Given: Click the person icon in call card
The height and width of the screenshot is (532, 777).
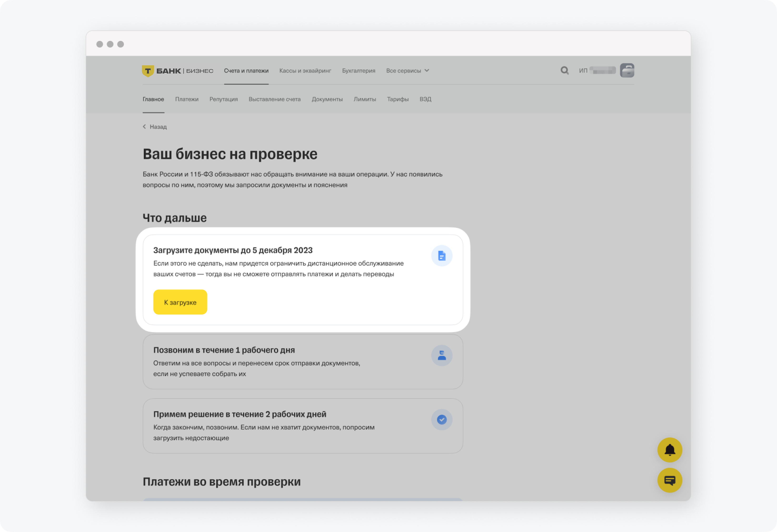Looking at the screenshot, I should coord(442,355).
